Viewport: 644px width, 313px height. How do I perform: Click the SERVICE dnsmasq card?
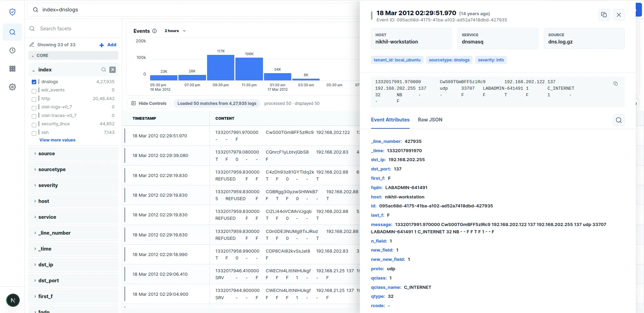(498, 39)
